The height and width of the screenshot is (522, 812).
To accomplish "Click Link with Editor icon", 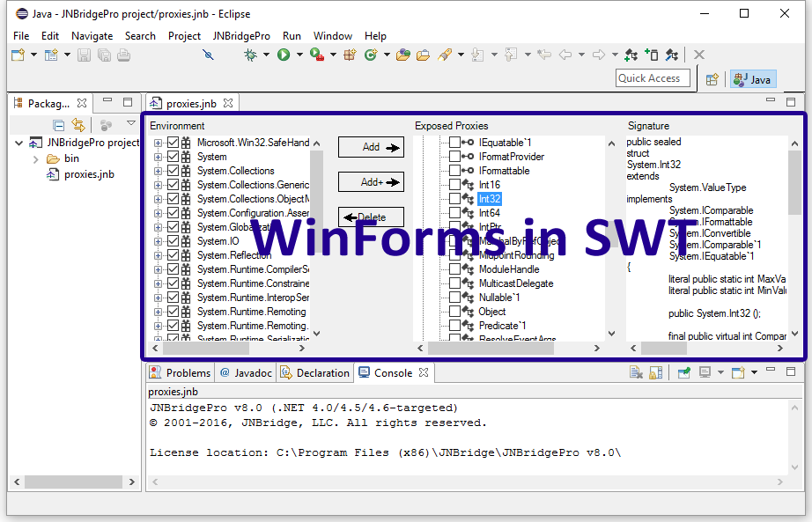I will [78, 125].
